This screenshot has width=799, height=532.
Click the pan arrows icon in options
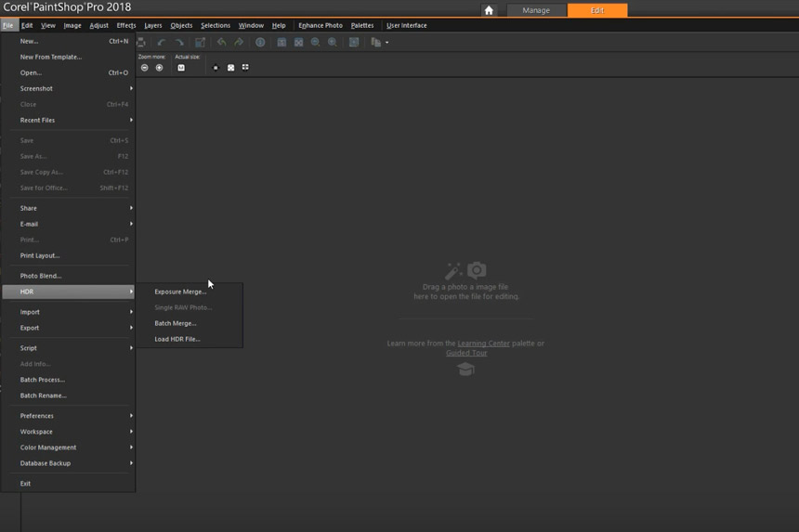(216, 68)
